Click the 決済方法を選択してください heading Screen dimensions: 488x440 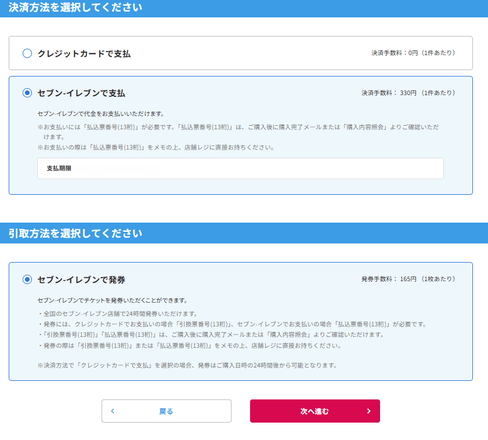(x=75, y=7)
